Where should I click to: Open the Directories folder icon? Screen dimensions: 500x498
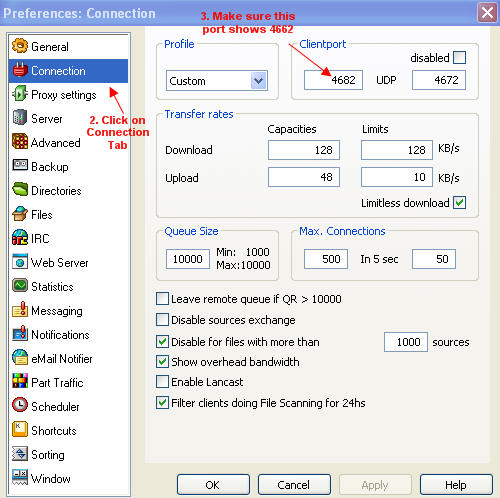(20, 190)
